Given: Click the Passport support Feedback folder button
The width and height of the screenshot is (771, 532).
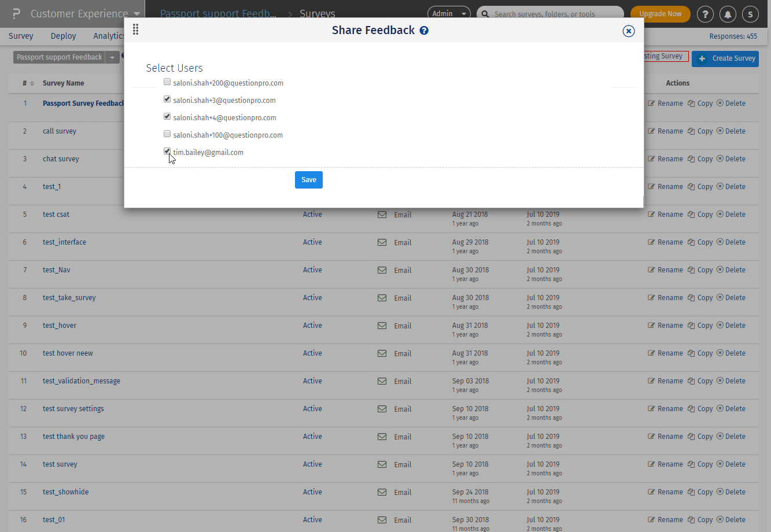Looking at the screenshot, I should [59, 57].
